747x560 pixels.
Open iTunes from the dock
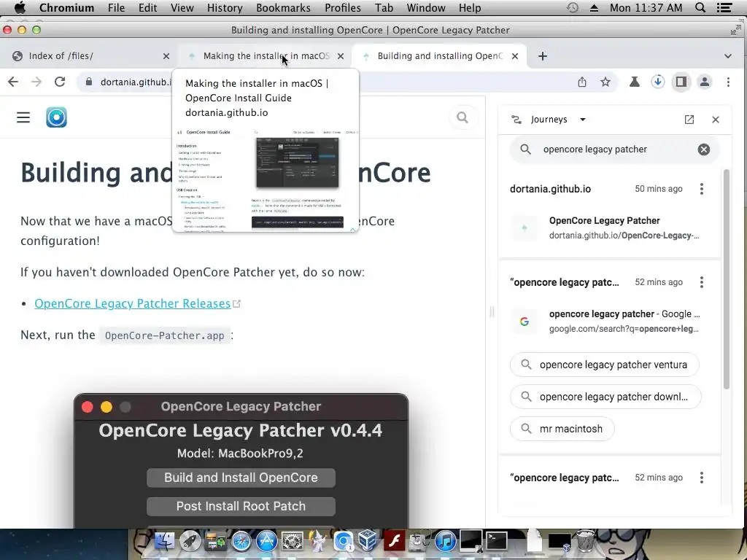[446, 542]
